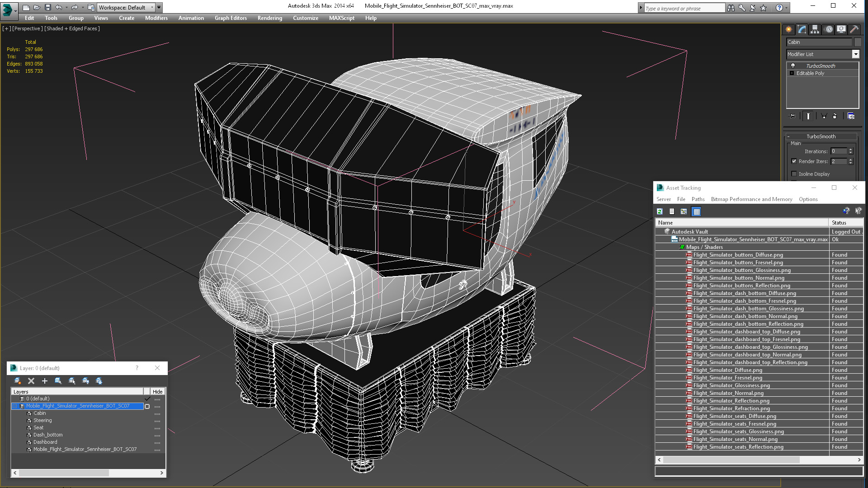Expand the Editable Poly stack entry
This screenshot has width=868, height=488.
pos(792,73)
